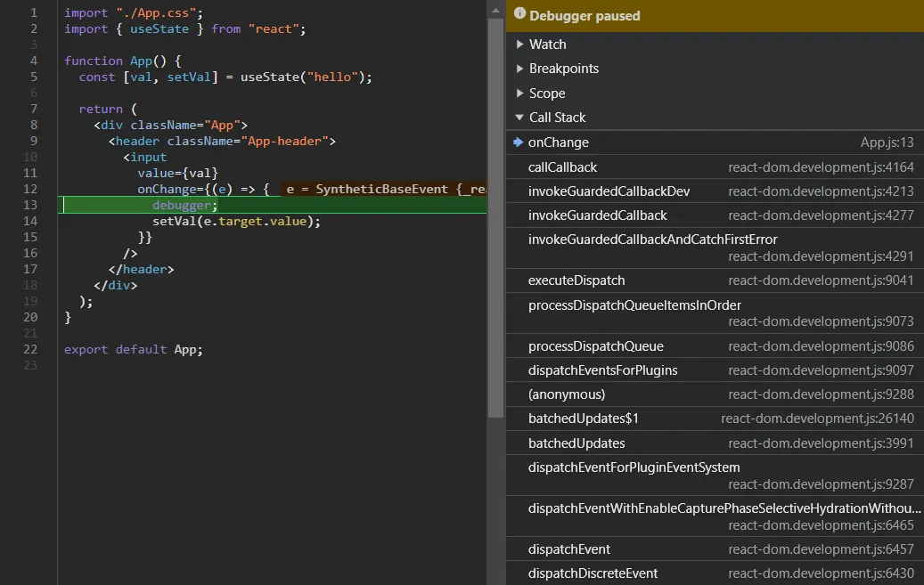Click the Call Stack collapse arrow

[x=521, y=117]
